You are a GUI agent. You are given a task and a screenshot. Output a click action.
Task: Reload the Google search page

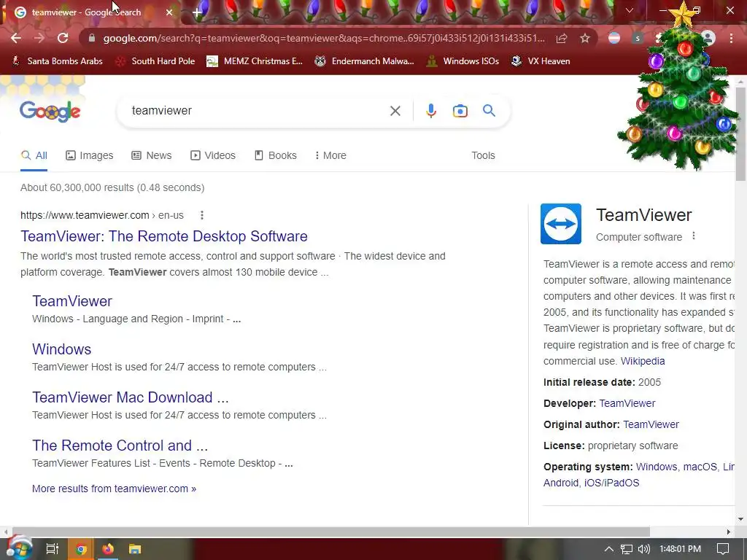coord(63,38)
